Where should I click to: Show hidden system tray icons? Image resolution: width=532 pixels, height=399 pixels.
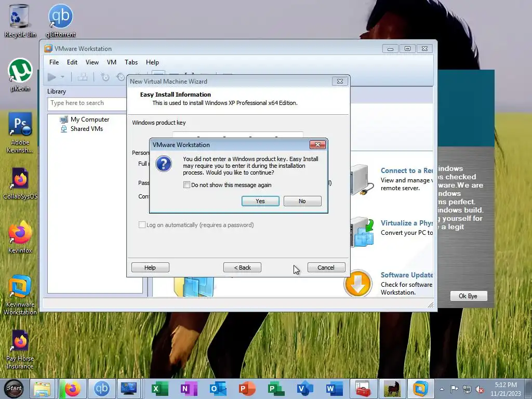tap(442, 389)
